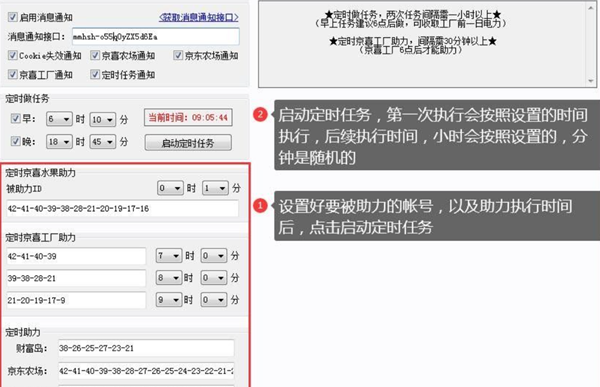
Task: Click the 定时京喜工厂助力 notice text line
Action: (412, 41)
